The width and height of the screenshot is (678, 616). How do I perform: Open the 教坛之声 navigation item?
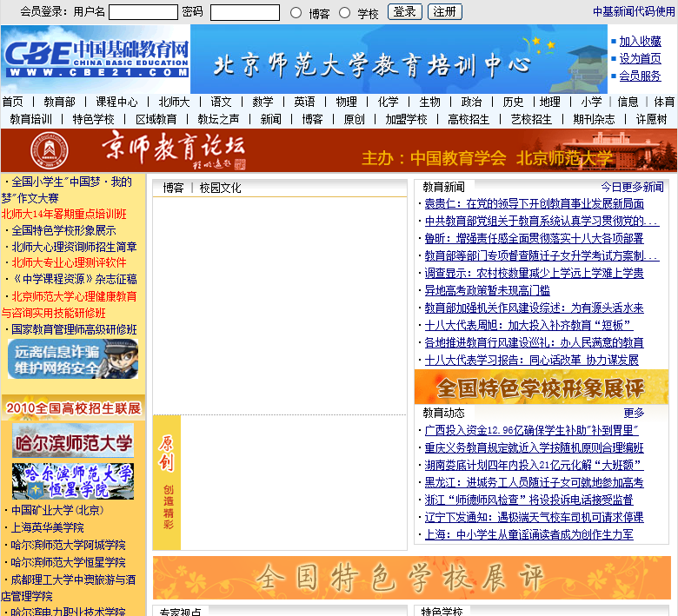tap(218, 119)
